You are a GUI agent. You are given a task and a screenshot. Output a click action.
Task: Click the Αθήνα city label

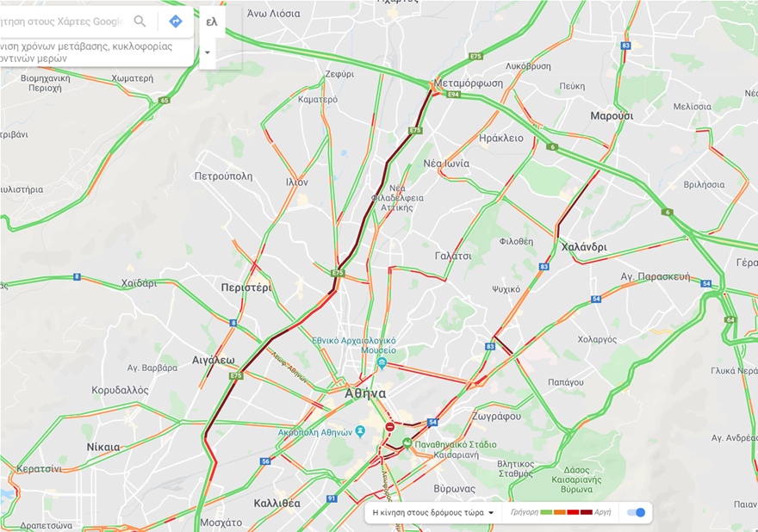[365, 393]
